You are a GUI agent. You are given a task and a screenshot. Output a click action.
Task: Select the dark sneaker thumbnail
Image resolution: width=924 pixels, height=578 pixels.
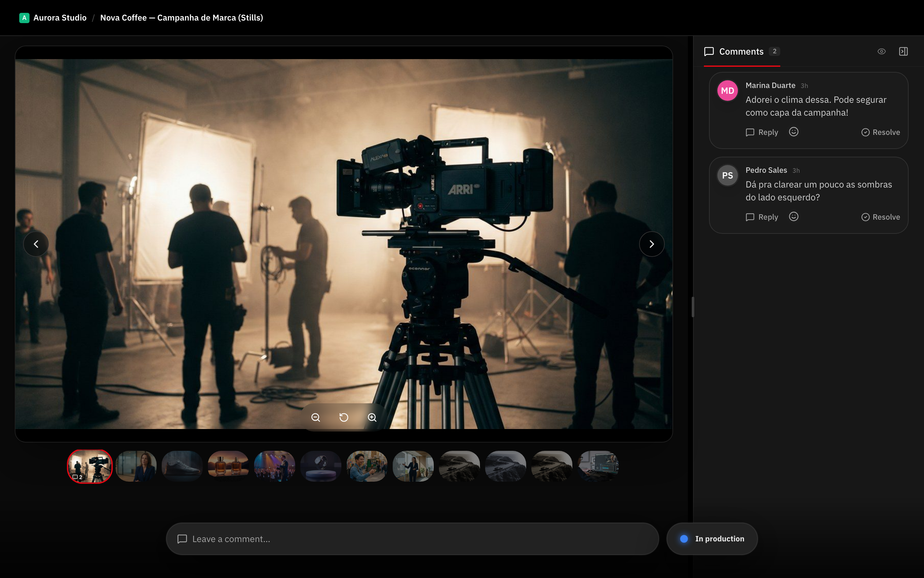(x=182, y=466)
